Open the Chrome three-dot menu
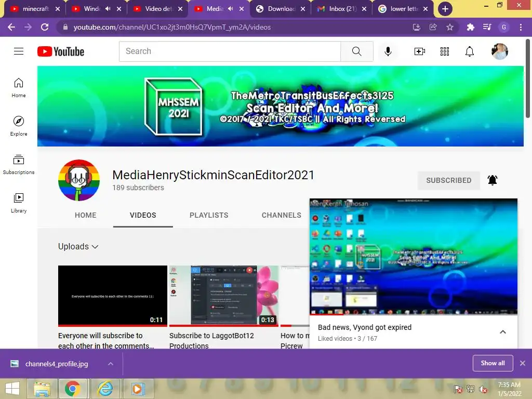The image size is (532, 399). coord(521,27)
